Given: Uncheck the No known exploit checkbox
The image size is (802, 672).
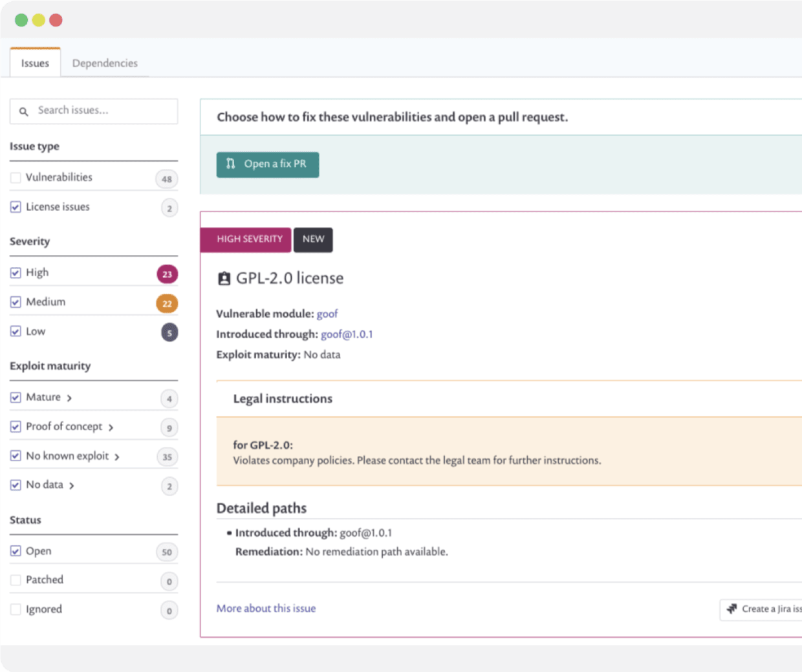Looking at the screenshot, I should click(x=16, y=456).
